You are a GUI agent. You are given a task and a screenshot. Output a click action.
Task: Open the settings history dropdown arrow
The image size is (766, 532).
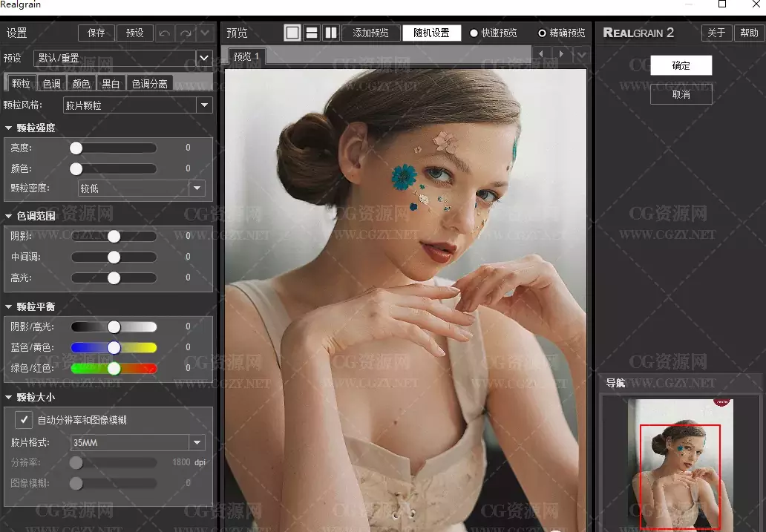coord(205,33)
